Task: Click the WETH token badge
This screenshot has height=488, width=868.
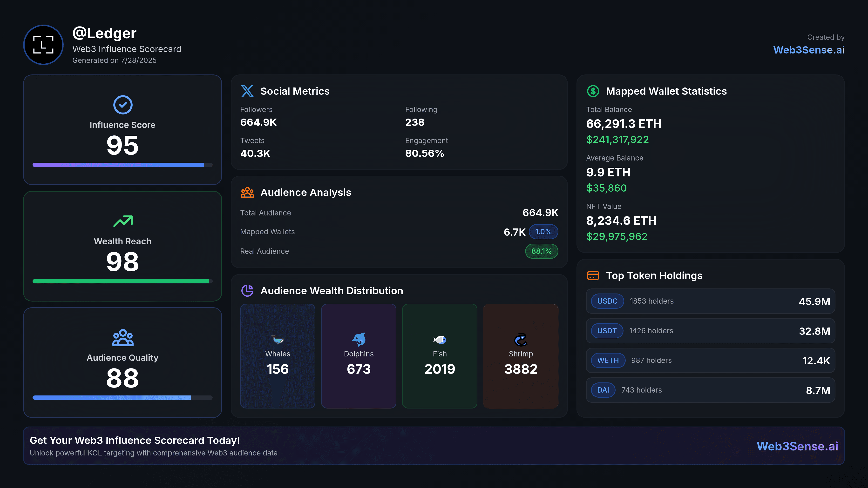Action: [608, 360]
